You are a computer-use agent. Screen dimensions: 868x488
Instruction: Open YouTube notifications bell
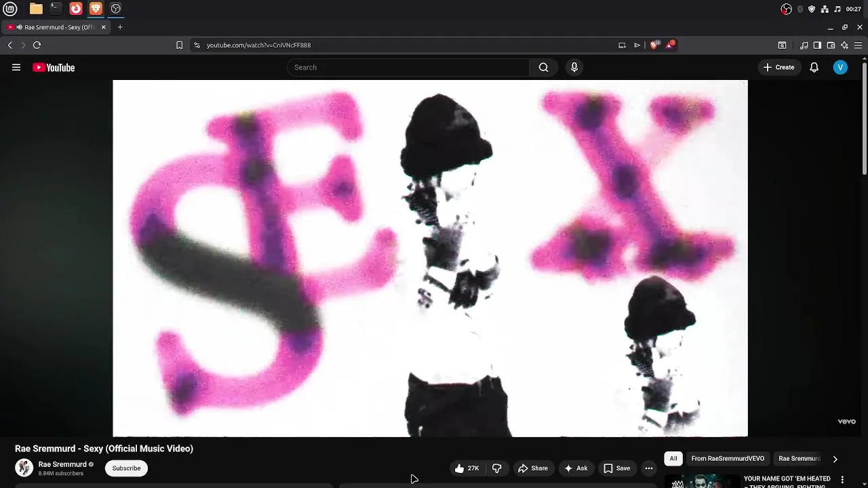coord(814,67)
